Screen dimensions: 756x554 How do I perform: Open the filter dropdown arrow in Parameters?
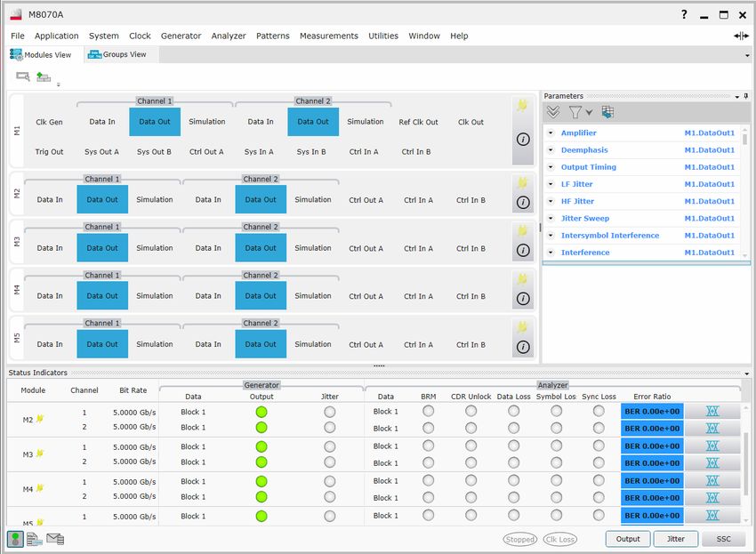pyautogui.click(x=589, y=113)
